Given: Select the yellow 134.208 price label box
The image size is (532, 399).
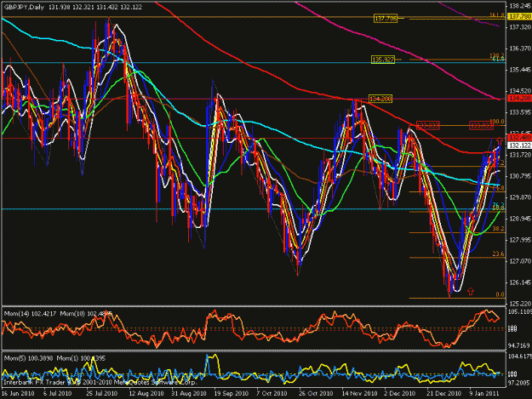Looking at the screenshot, I should click(380, 99).
